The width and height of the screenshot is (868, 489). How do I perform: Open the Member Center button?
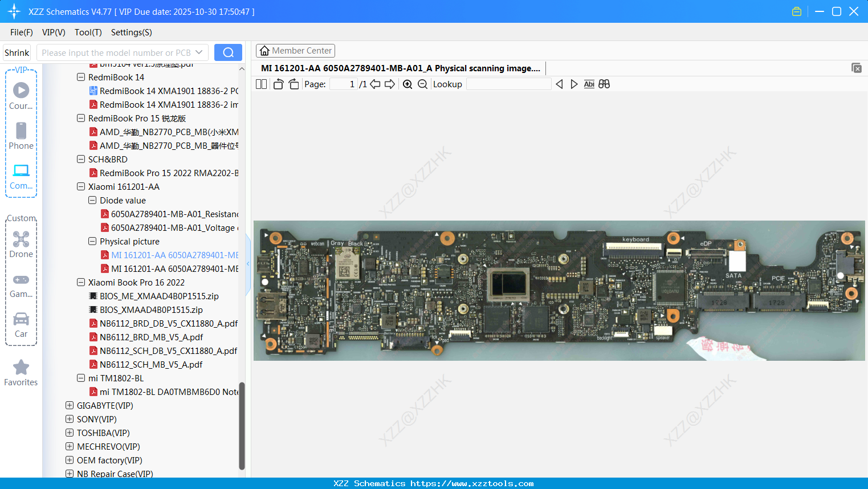[x=295, y=51]
